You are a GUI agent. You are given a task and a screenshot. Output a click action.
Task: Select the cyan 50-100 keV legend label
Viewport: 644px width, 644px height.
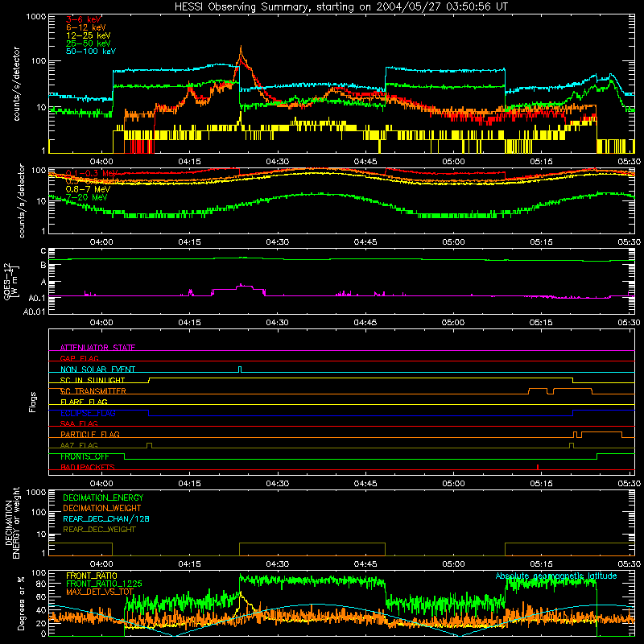91,51
